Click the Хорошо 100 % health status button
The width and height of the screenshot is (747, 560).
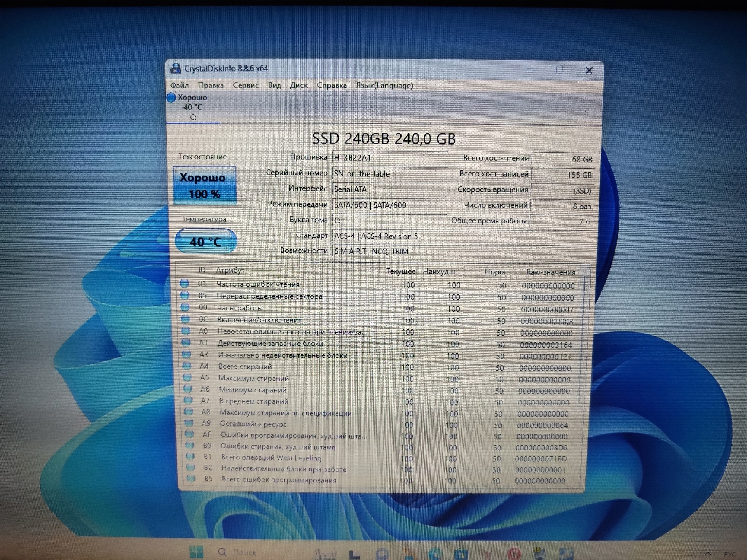tap(204, 185)
